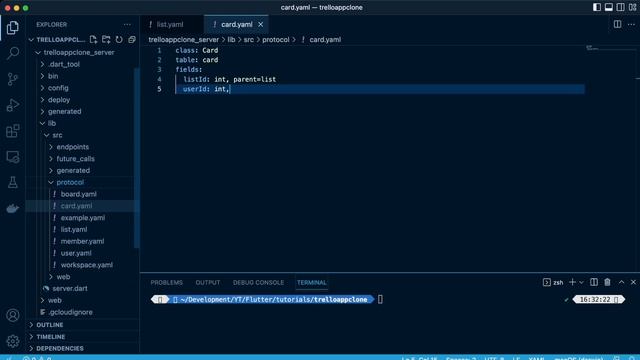
Task: Expand the Timeline section
Action: 51,337
